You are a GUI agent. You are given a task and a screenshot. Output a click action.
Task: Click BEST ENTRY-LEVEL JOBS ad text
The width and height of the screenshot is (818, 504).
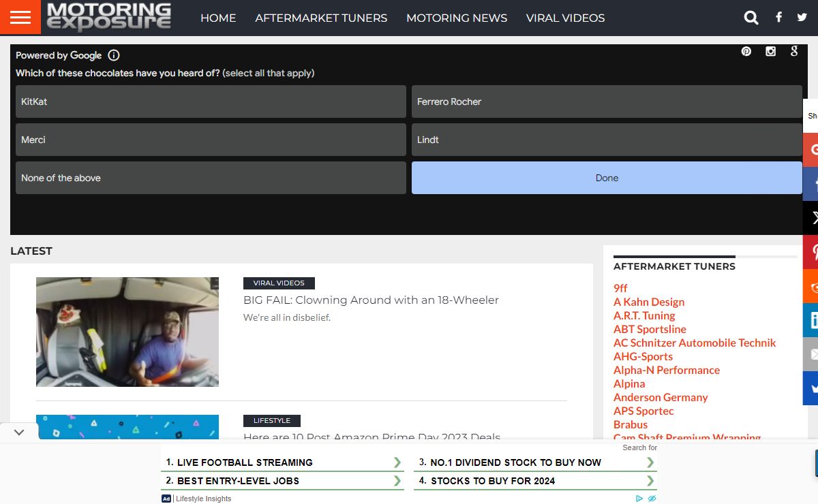click(238, 481)
